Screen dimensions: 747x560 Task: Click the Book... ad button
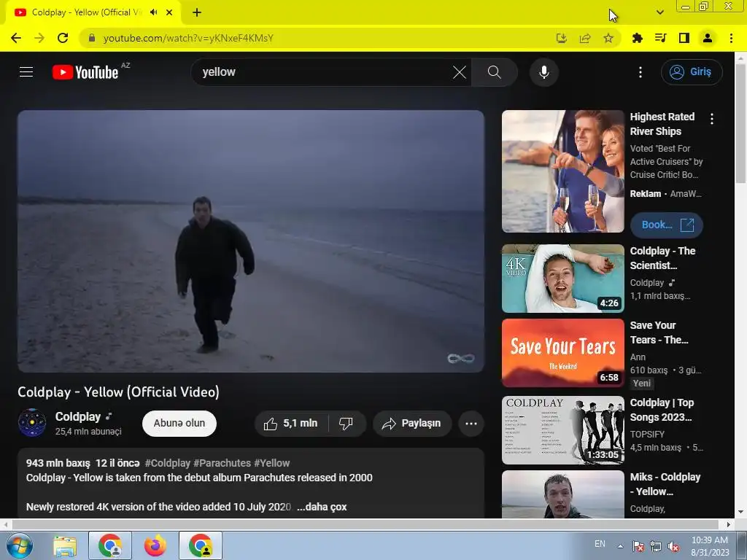tap(667, 225)
